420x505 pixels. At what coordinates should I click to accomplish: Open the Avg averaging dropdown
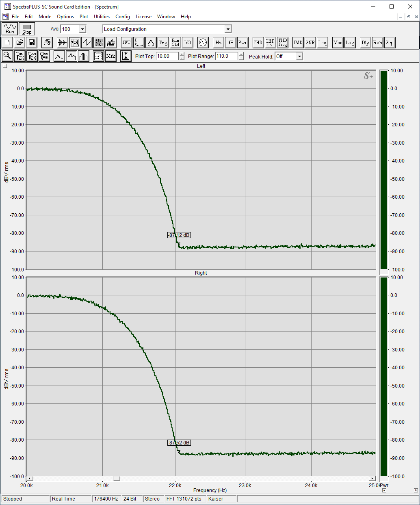click(82, 29)
